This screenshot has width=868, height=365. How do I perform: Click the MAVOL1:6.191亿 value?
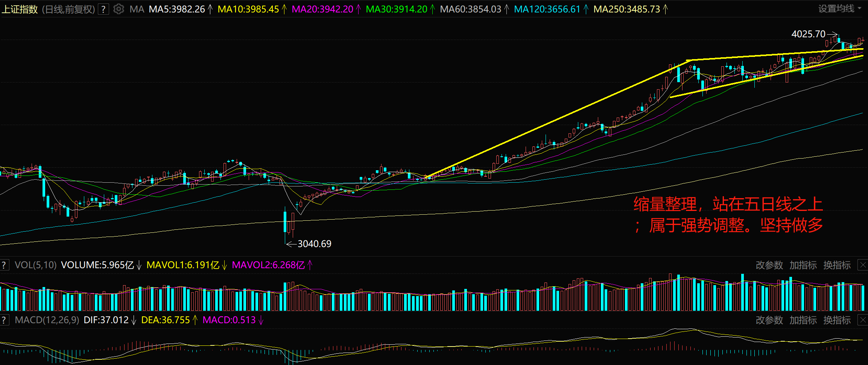pos(183,265)
